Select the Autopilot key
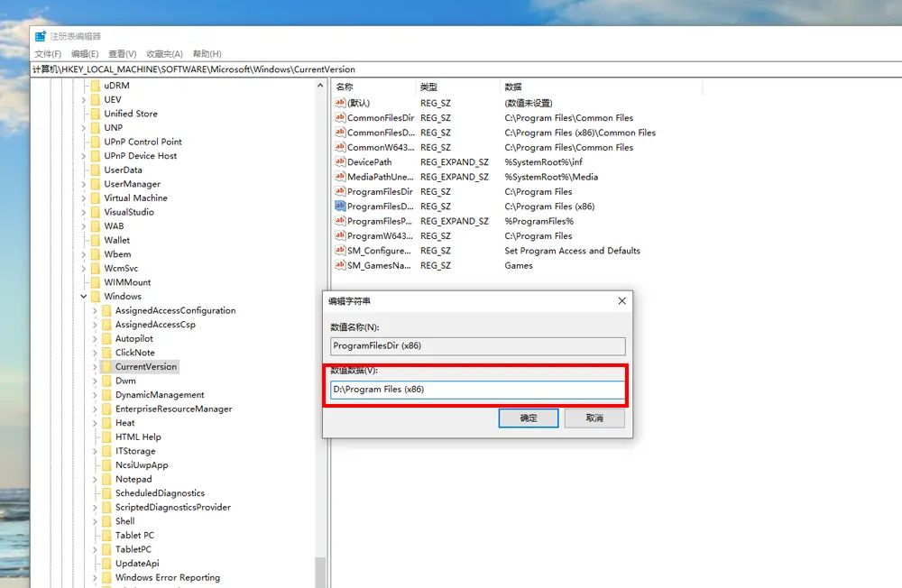 click(134, 339)
